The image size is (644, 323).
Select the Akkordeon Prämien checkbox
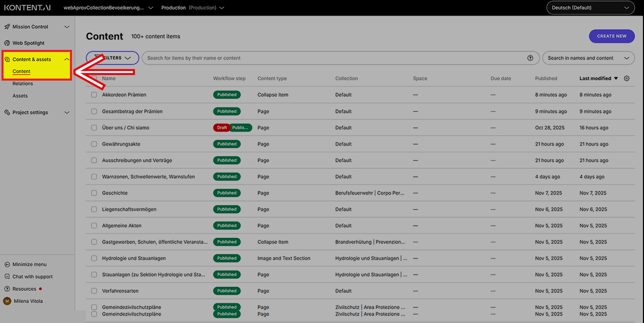pos(94,95)
